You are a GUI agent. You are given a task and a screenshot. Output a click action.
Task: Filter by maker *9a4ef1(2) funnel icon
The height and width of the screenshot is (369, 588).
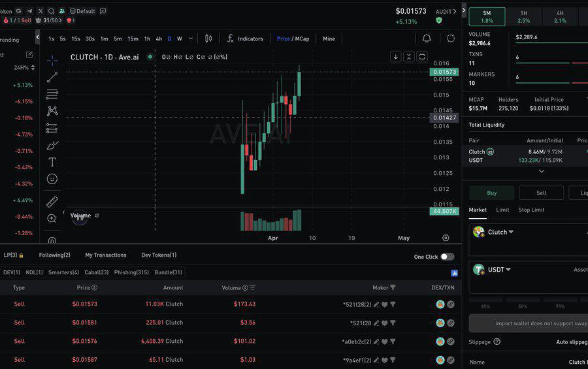(393, 360)
